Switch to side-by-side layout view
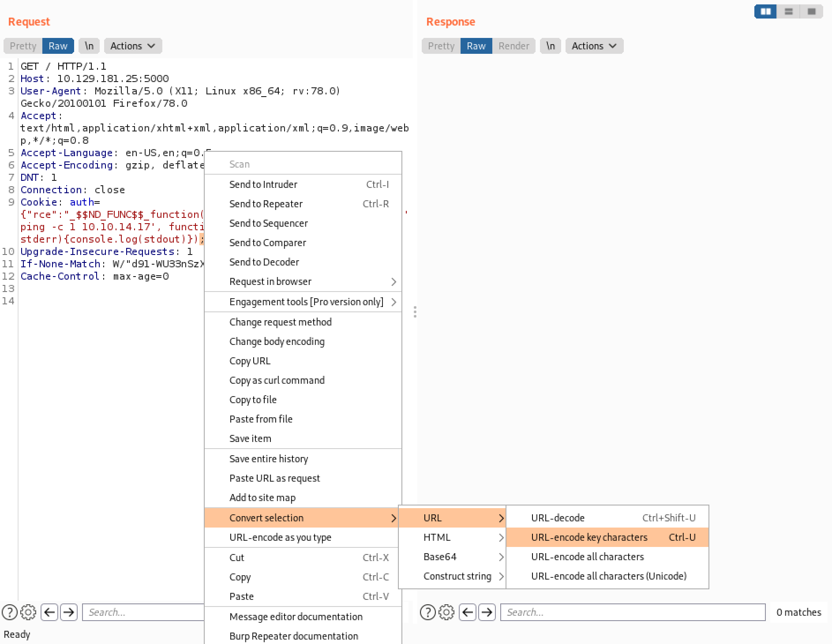The width and height of the screenshot is (832, 644). click(766, 11)
